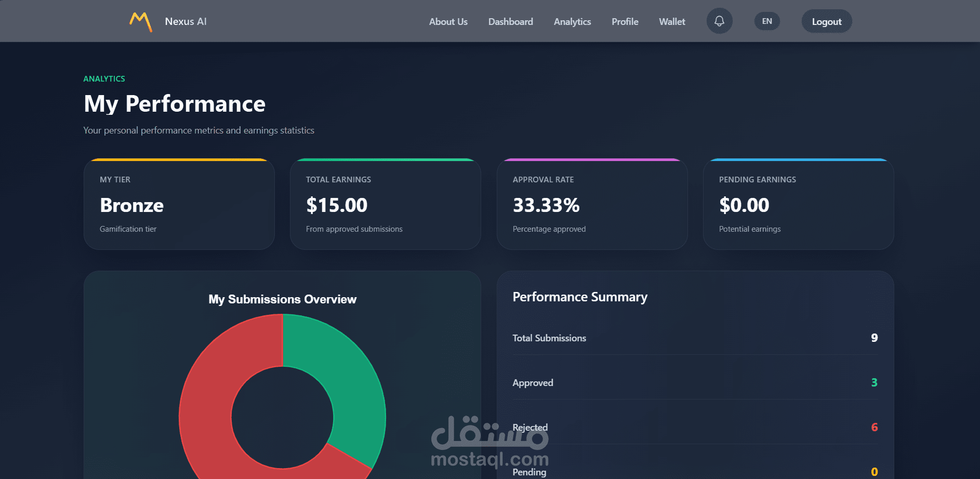
Task: Click the Approved row label
Action: pyautogui.click(x=533, y=383)
